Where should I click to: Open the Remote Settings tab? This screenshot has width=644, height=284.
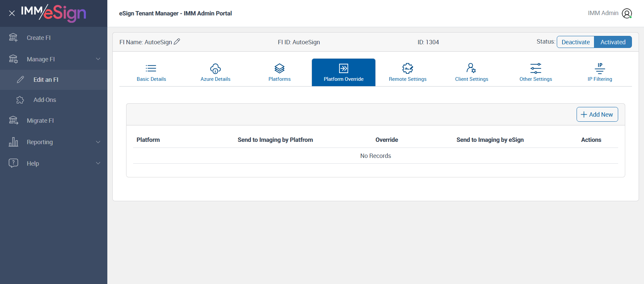coord(408,72)
